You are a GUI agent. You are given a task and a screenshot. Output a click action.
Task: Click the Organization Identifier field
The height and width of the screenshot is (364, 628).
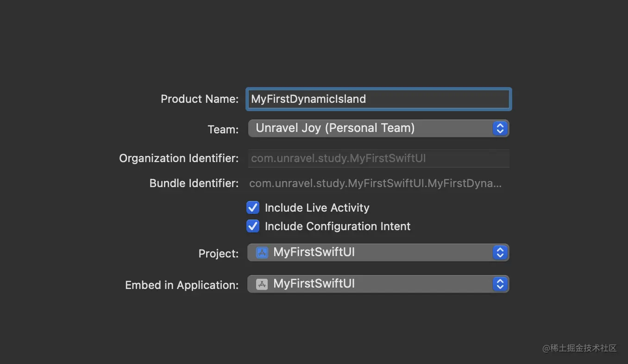click(378, 158)
